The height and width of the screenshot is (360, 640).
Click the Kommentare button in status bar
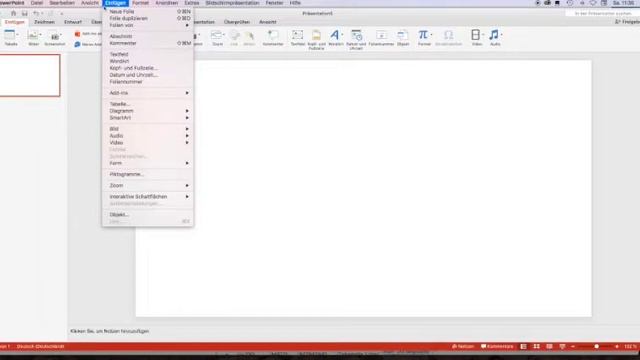click(497, 347)
